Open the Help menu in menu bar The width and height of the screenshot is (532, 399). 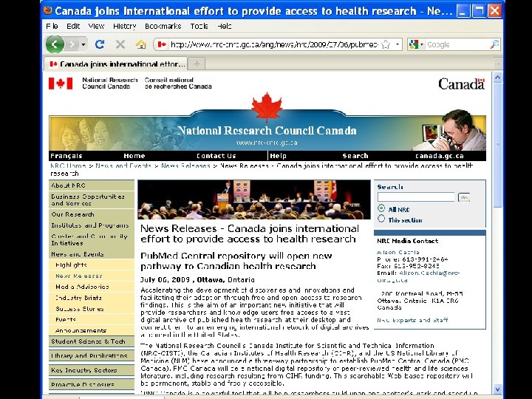(x=225, y=26)
